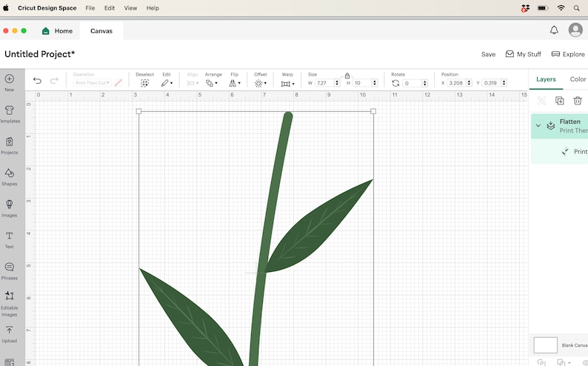Click the Wi-Fi status icon
Image resolution: width=588 pixels, height=366 pixels.
(561, 8)
